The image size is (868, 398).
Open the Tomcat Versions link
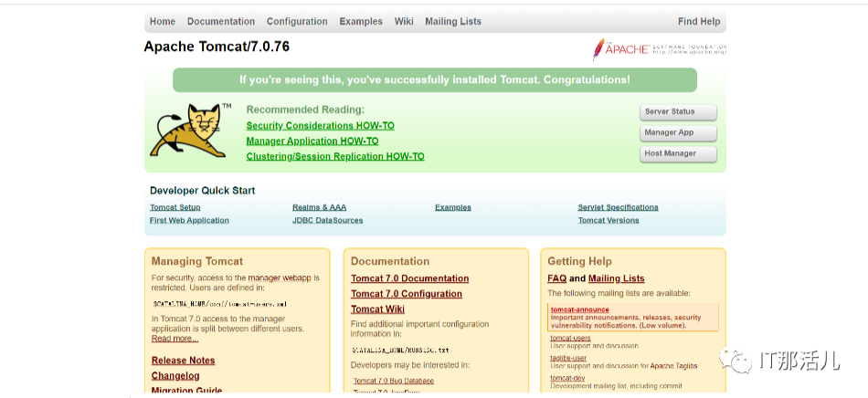[609, 220]
